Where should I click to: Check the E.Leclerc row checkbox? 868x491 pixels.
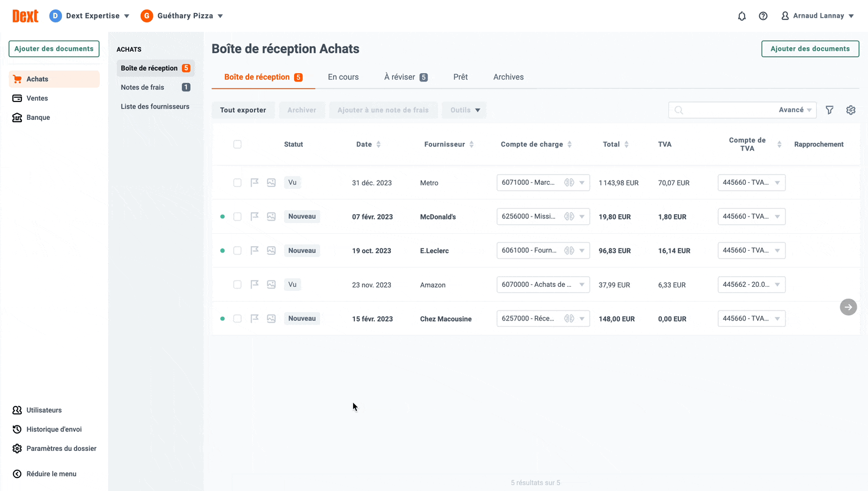tap(237, 251)
